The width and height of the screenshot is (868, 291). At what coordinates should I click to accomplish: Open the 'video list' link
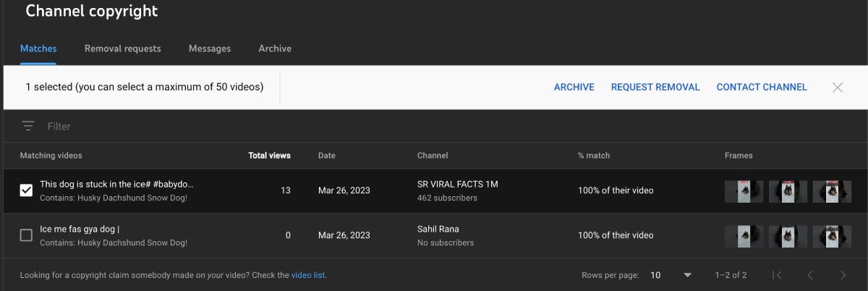click(x=308, y=275)
